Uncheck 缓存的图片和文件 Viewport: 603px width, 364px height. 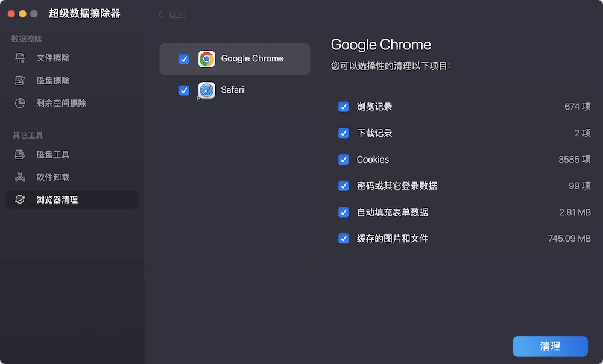tap(344, 239)
